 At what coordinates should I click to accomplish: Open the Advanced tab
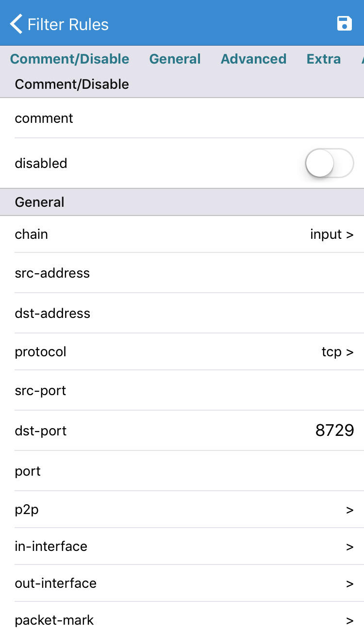[253, 59]
